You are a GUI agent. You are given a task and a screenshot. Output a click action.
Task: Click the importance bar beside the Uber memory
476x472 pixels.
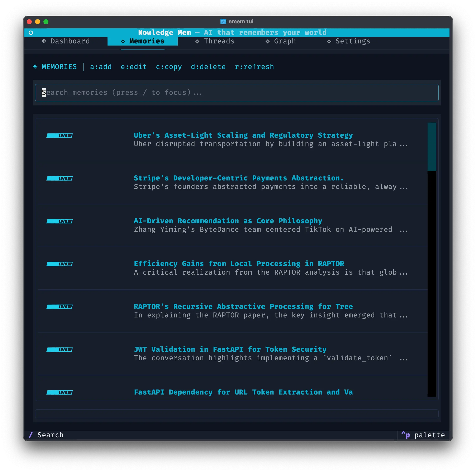click(x=59, y=136)
